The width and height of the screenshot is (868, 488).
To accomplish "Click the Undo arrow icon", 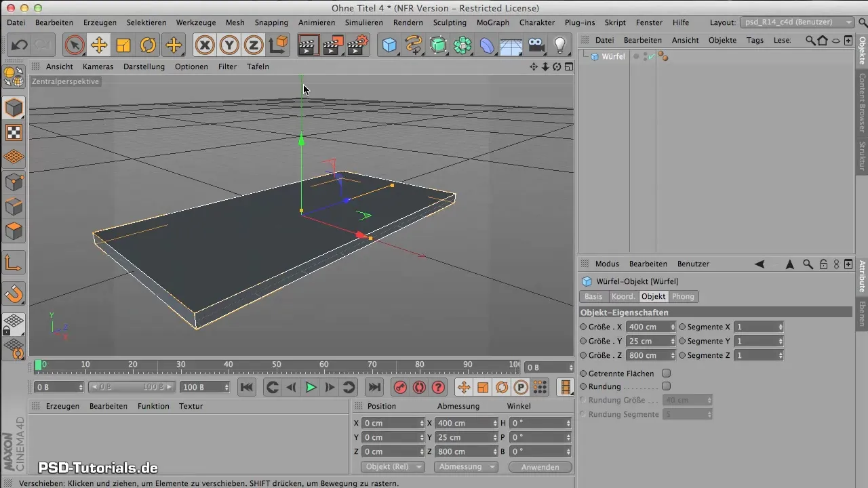I will click(x=19, y=45).
